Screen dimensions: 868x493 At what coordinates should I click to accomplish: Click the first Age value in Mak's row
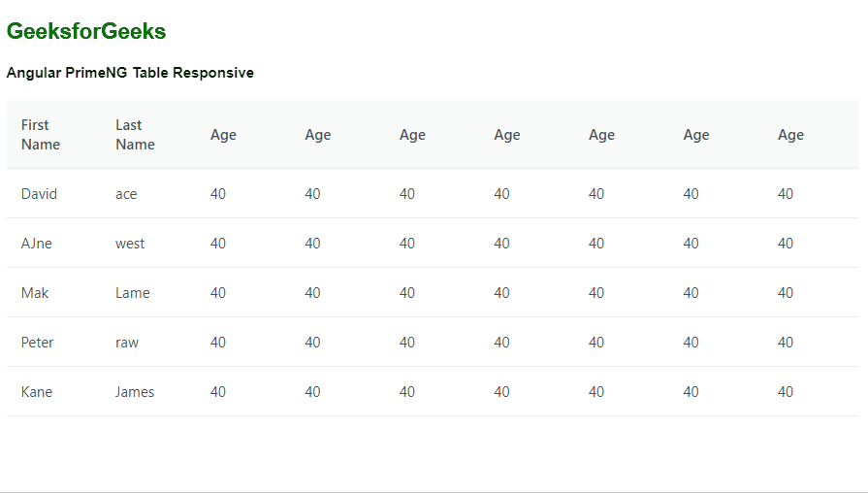(x=218, y=293)
